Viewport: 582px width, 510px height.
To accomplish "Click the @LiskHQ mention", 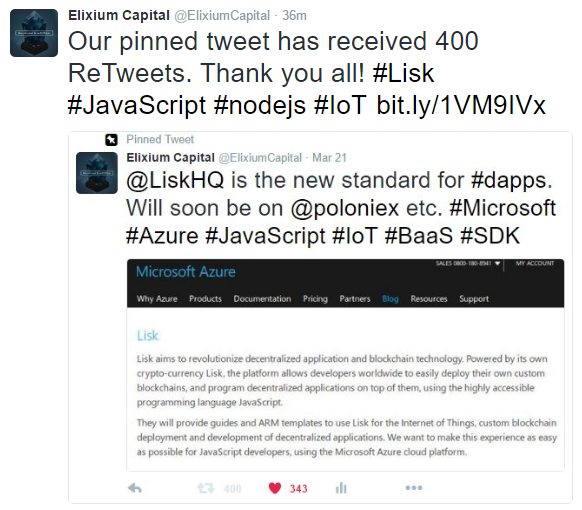I will pyautogui.click(x=175, y=180).
